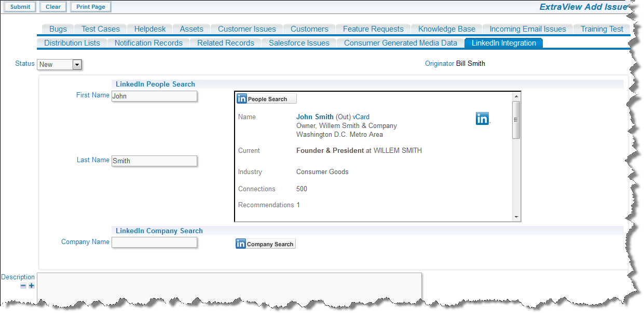Click the First Name input field
This screenshot has height=313, width=644.
point(154,96)
